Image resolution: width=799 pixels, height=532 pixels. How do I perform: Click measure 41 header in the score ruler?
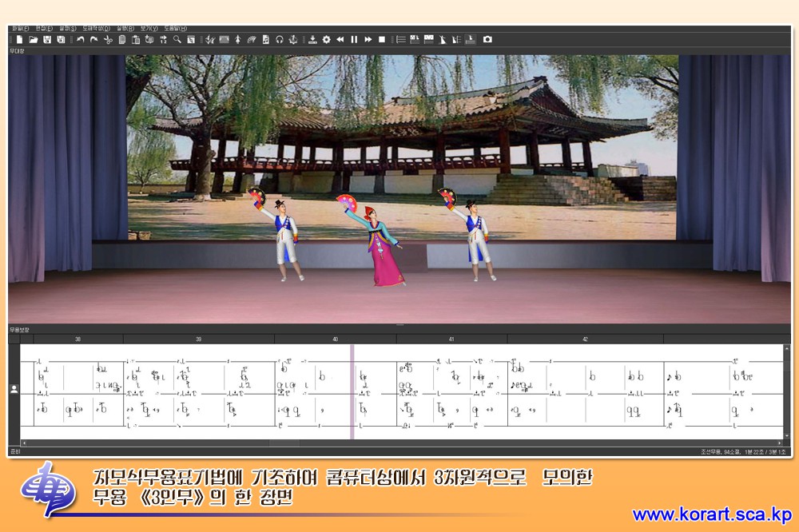pos(451,339)
